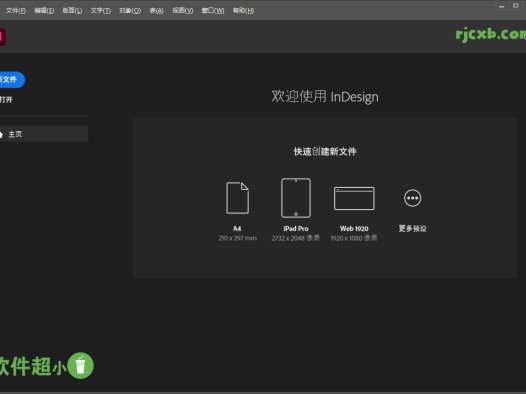The height and width of the screenshot is (394, 526).
Task: Click the A4 preset label text
Action: [237, 229]
